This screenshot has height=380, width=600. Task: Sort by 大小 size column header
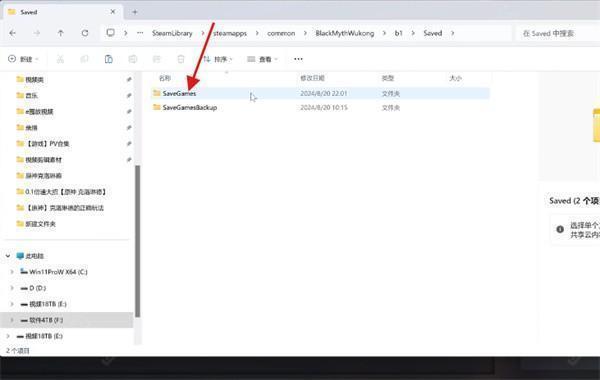[x=455, y=78]
